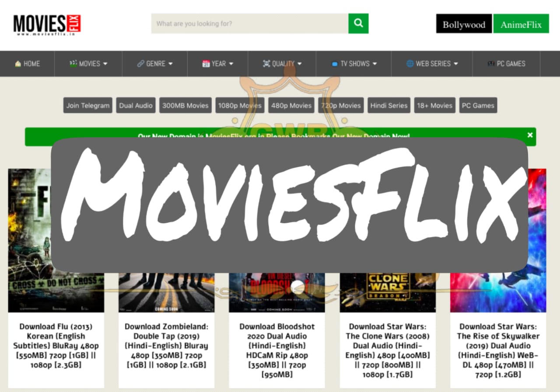Screen dimensions: 560x392
Task: Expand the TV SHOWS dropdown arrow
Action: coord(374,64)
